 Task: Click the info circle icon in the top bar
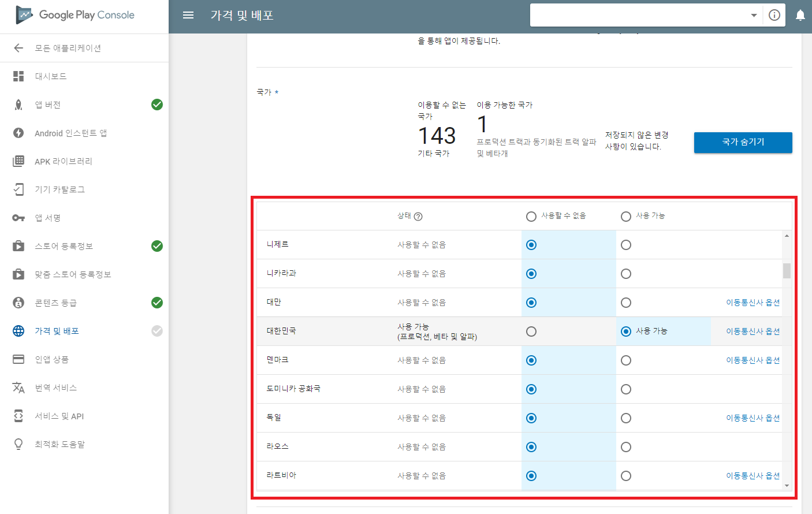coord(774,15)
